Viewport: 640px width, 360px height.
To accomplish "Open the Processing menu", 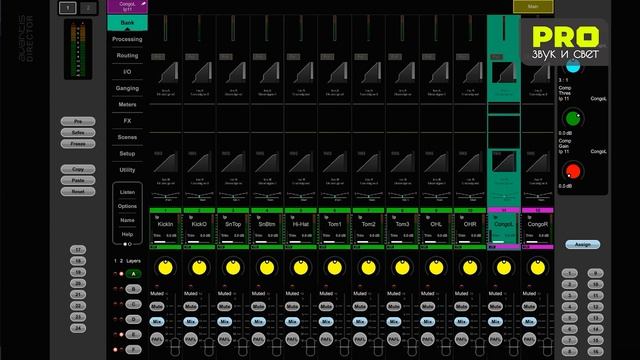I will (x=127, y=39).
